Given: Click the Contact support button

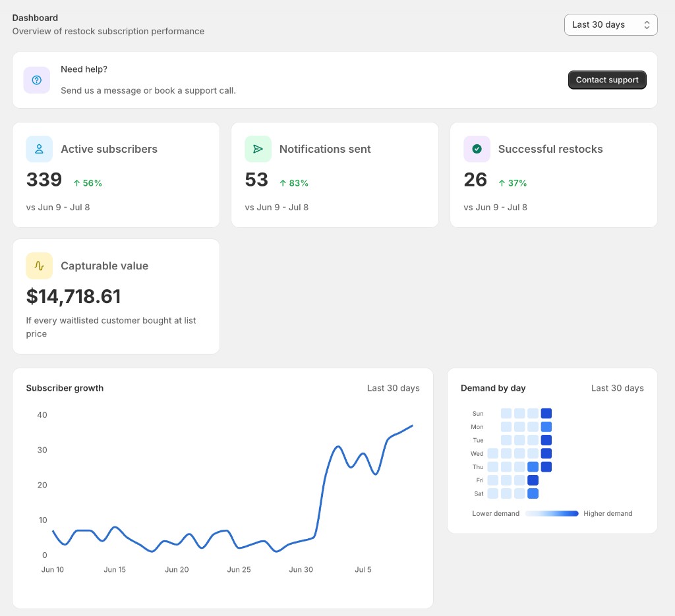Looking at the screenshot, I should pyautogui.click(x=607, y=80).
